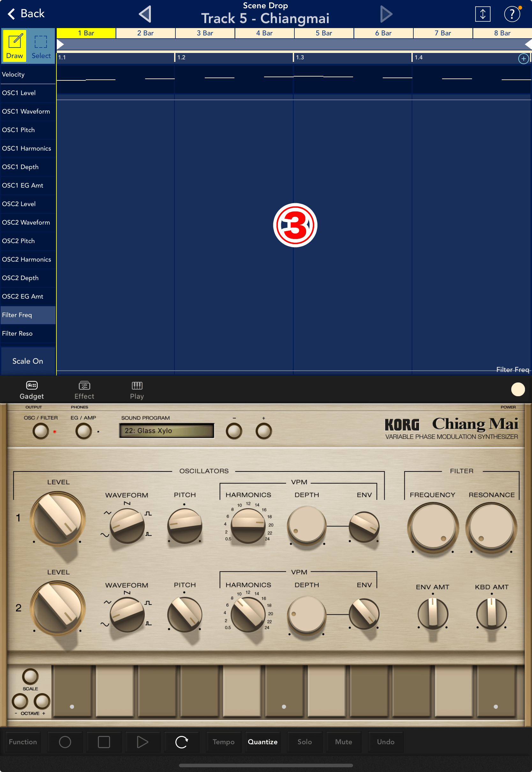Go to previous track with left arrow

coord(145,14)
